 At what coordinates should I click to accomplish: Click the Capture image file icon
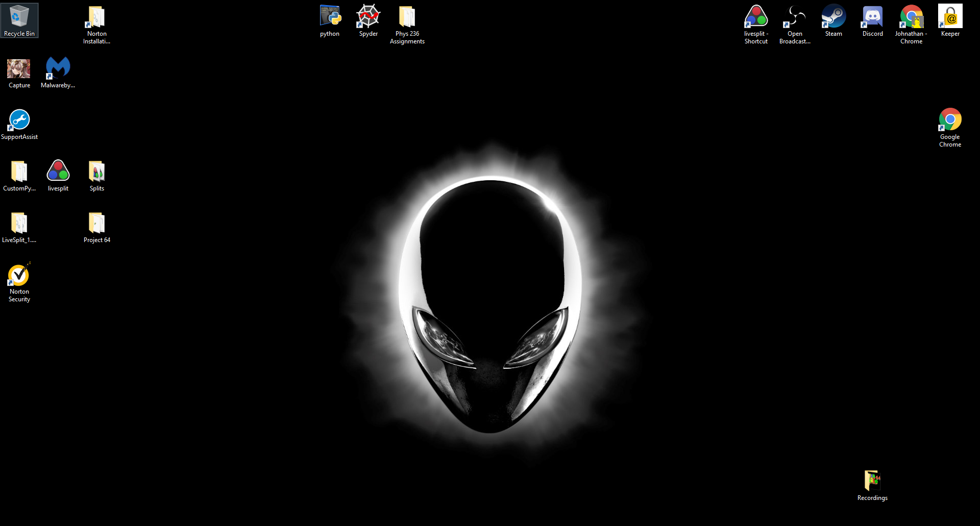point(19,73)
